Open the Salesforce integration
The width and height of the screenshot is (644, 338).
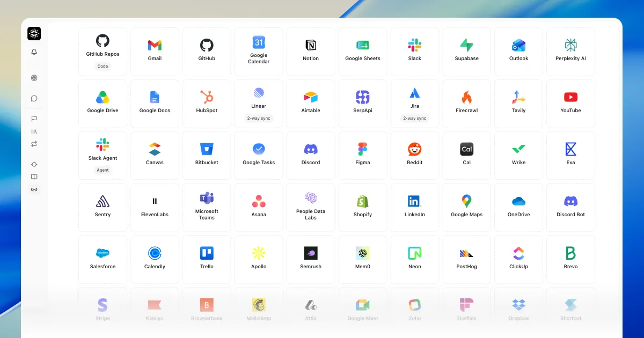coord(103,260)
